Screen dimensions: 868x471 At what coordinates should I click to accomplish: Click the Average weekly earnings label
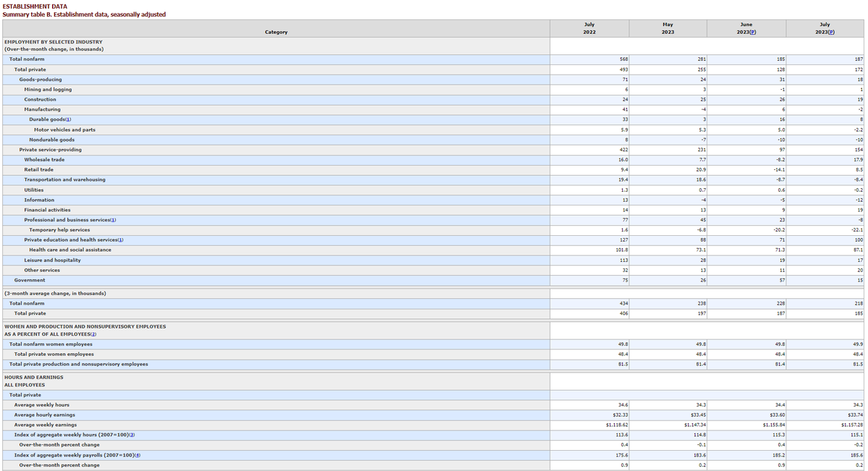(x=46, y=425)
